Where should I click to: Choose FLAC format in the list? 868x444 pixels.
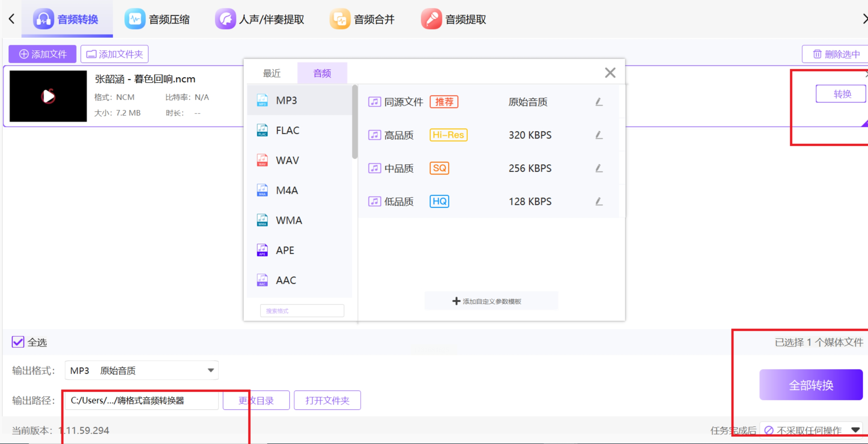pyautogui.click(x=300, y=130)
